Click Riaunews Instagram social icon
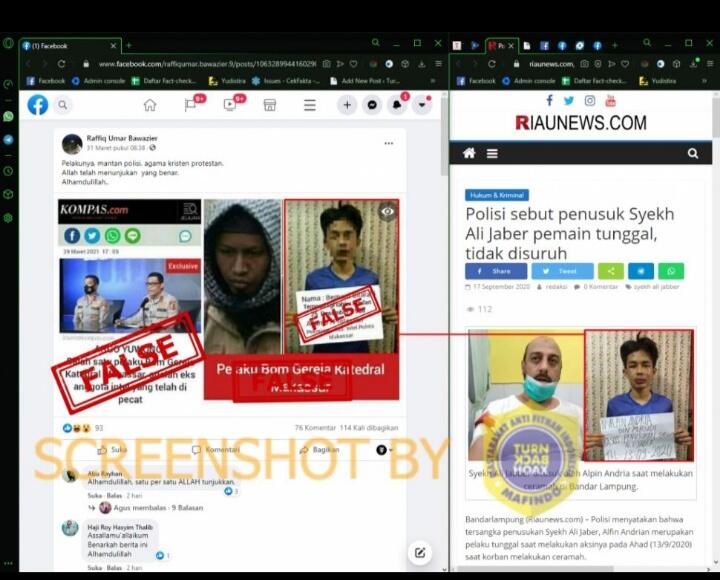The width and height of the screenshot is (720, 580). coord(590,100)
